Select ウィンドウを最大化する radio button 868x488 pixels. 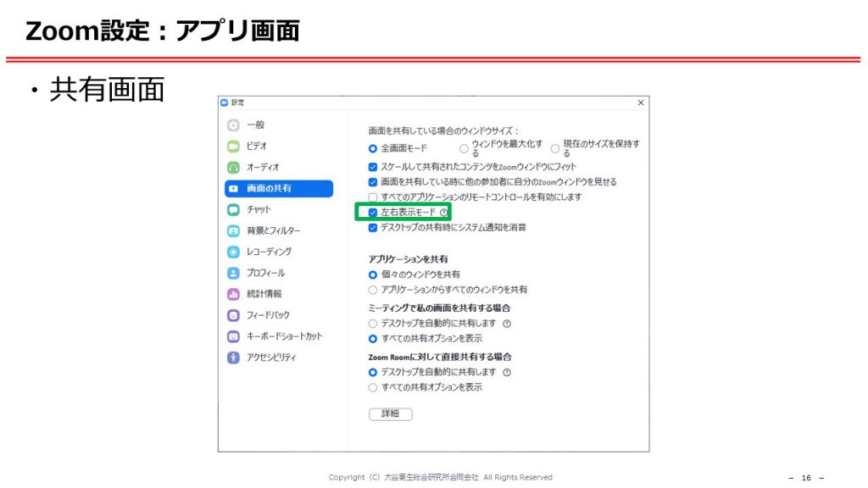[464, 148]
